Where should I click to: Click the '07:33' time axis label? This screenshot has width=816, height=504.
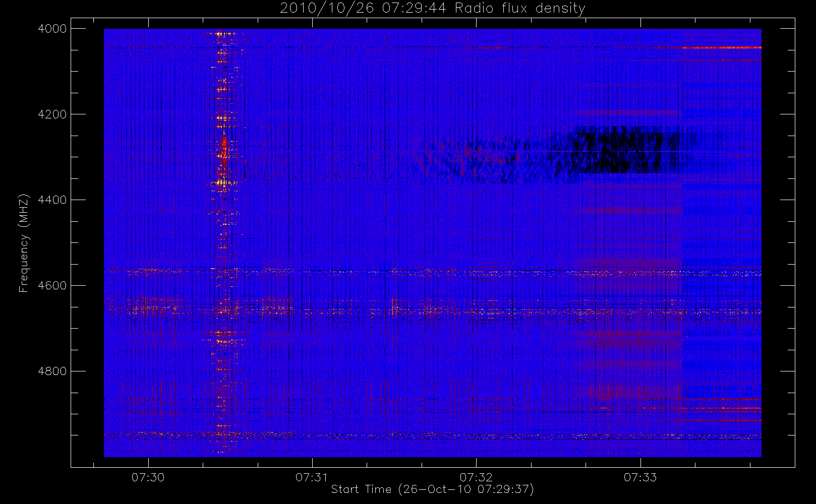pos(640,477)
